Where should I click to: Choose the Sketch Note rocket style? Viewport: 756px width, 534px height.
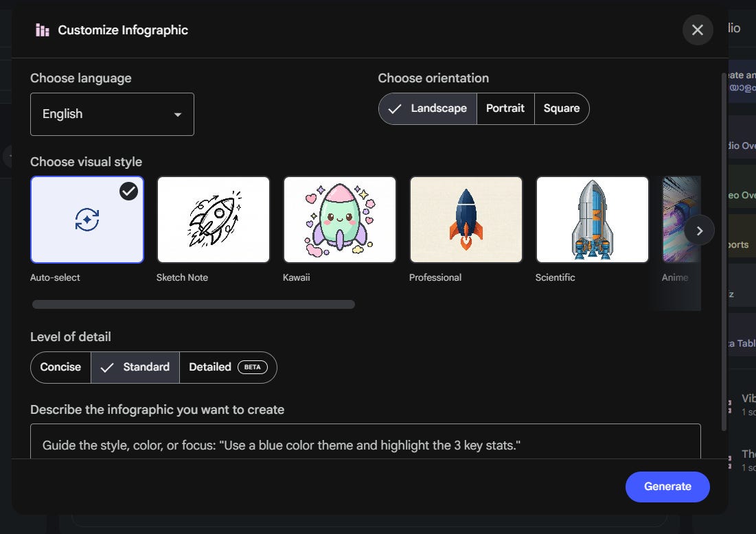click(x=213, y=220)
